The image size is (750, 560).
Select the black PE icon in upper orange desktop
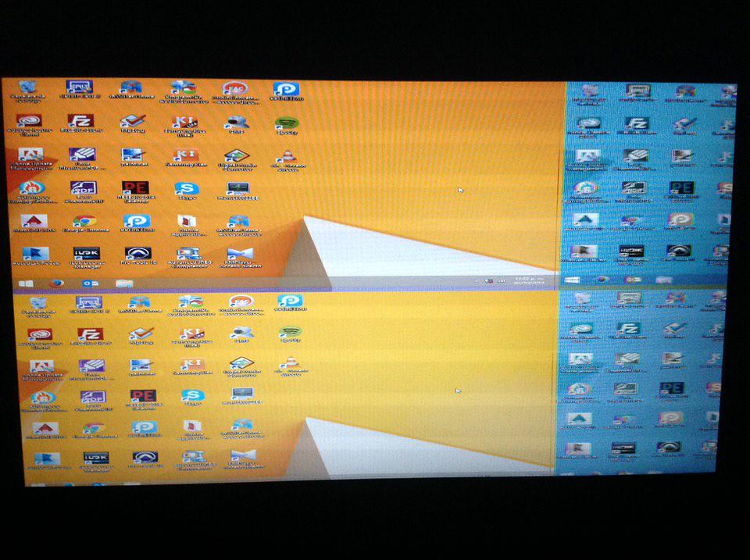(x=134, y=188)
